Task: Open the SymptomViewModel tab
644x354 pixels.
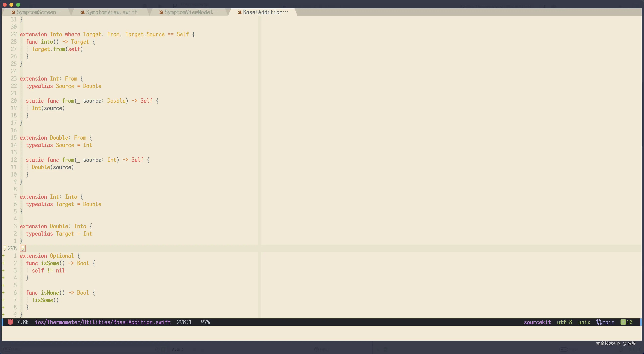Action: point(191,12)
